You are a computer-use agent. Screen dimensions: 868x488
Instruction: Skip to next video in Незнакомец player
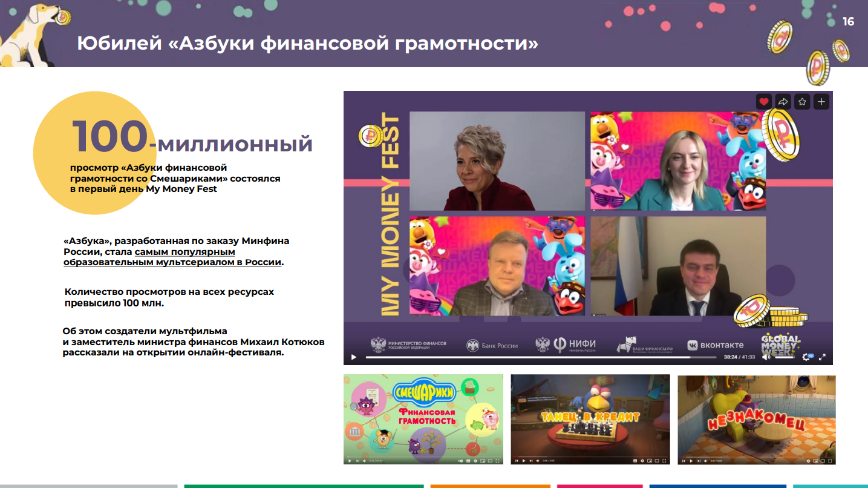699,461
